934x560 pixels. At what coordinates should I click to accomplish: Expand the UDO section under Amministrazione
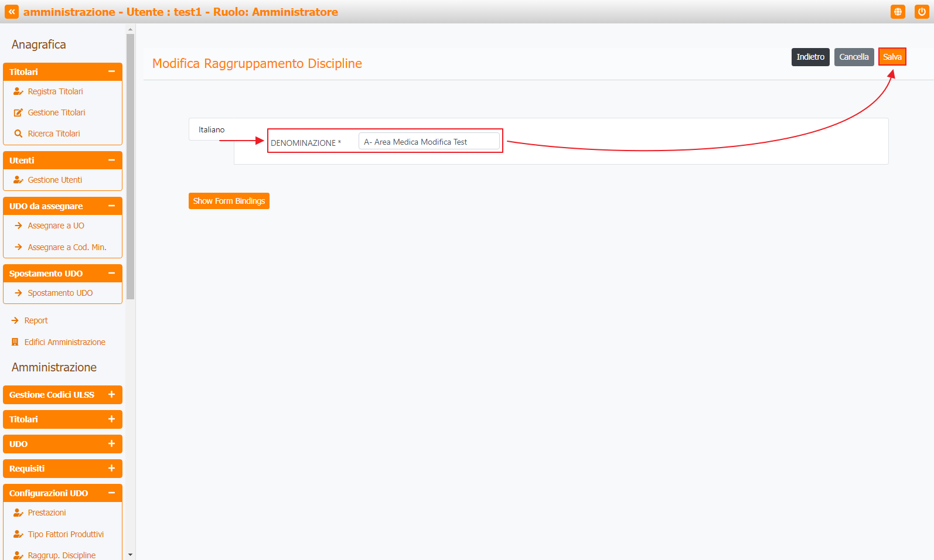pos(111,444)
